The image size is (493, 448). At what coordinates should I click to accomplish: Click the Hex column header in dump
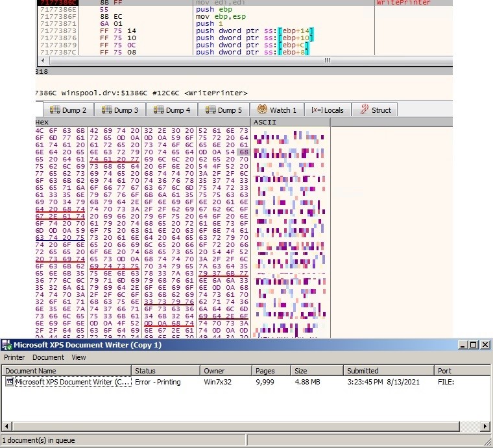click(x=143, y=122)
